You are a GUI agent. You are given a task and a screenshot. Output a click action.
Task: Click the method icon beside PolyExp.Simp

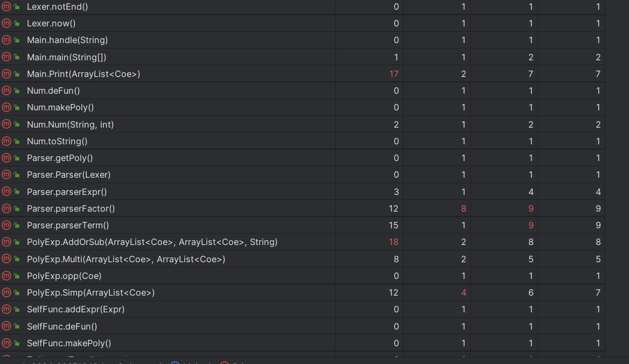coord(6,293)
